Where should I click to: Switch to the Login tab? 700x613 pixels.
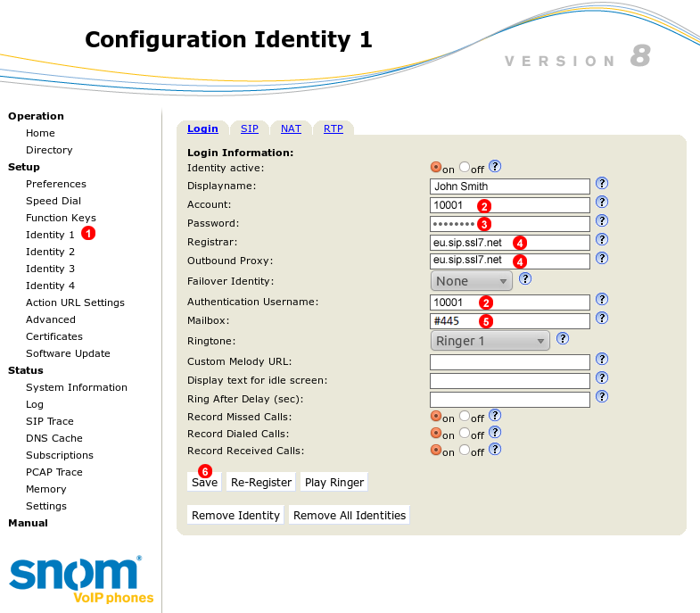202,128
